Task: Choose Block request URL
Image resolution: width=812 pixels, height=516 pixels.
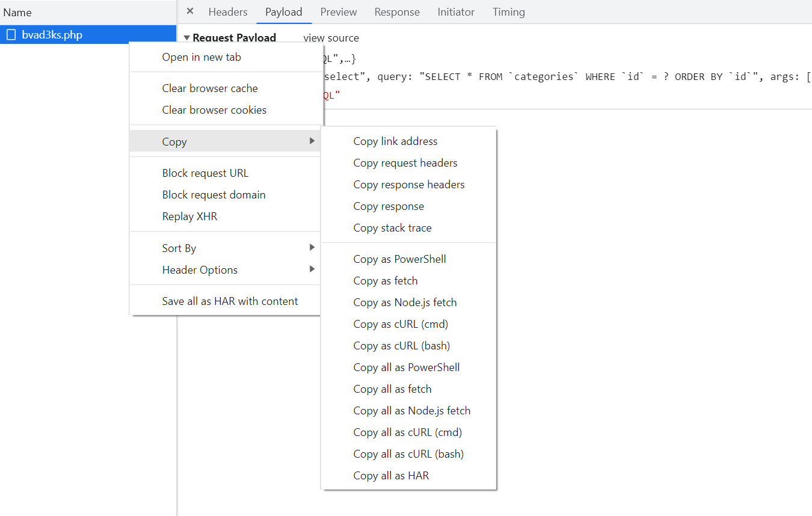Action: click(x=205, y=173)
